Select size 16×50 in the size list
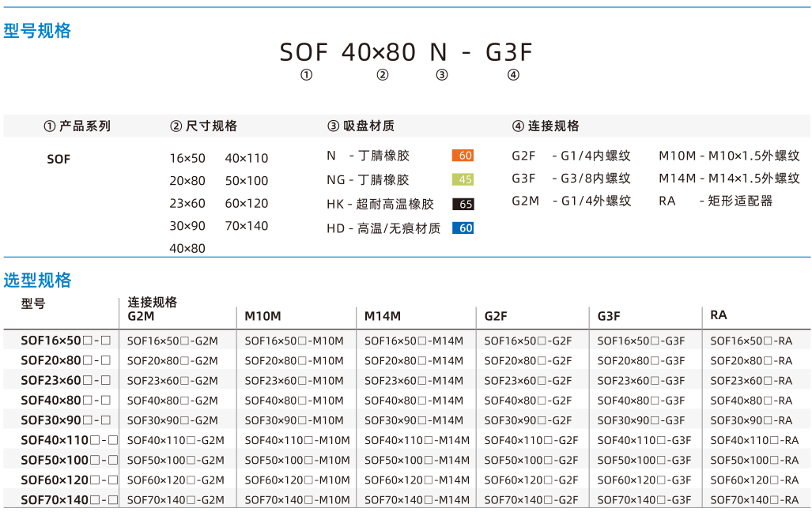The image size is (812, 512). click(x=187, y=158)
